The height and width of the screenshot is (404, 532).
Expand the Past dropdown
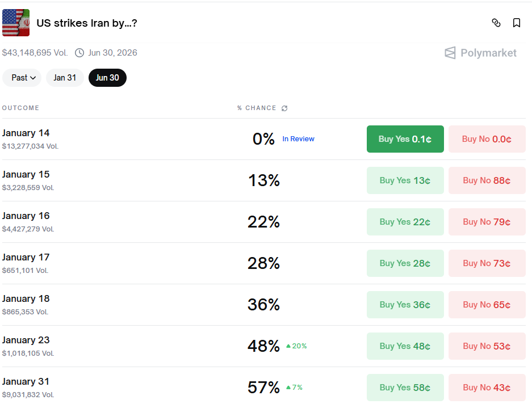[x=22, y=78]
